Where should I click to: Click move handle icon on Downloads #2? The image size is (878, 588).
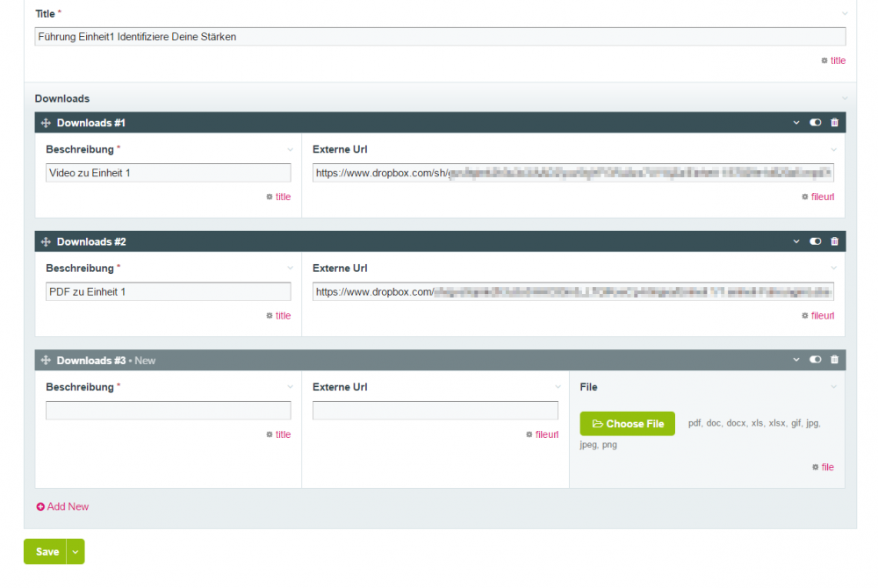47,241
